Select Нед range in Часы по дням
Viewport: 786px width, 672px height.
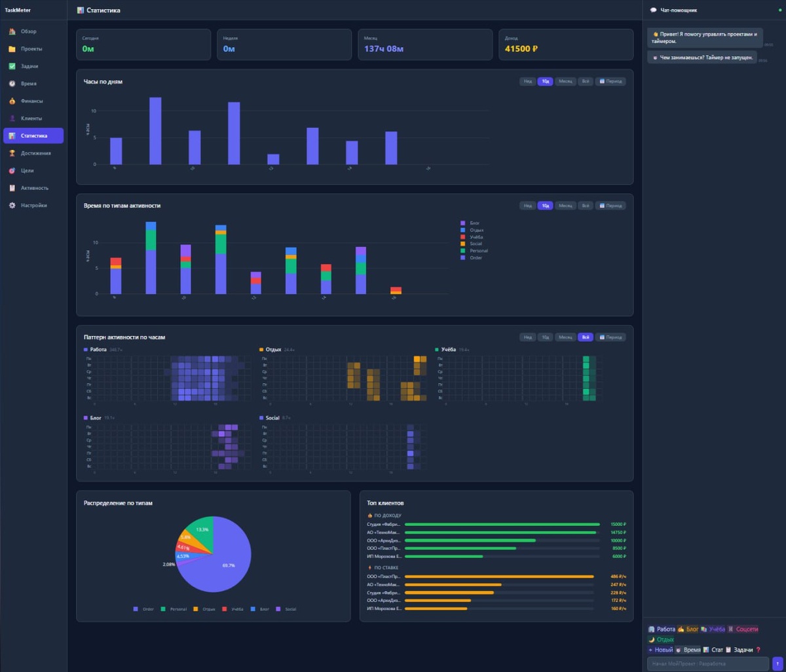coord(527,81)
